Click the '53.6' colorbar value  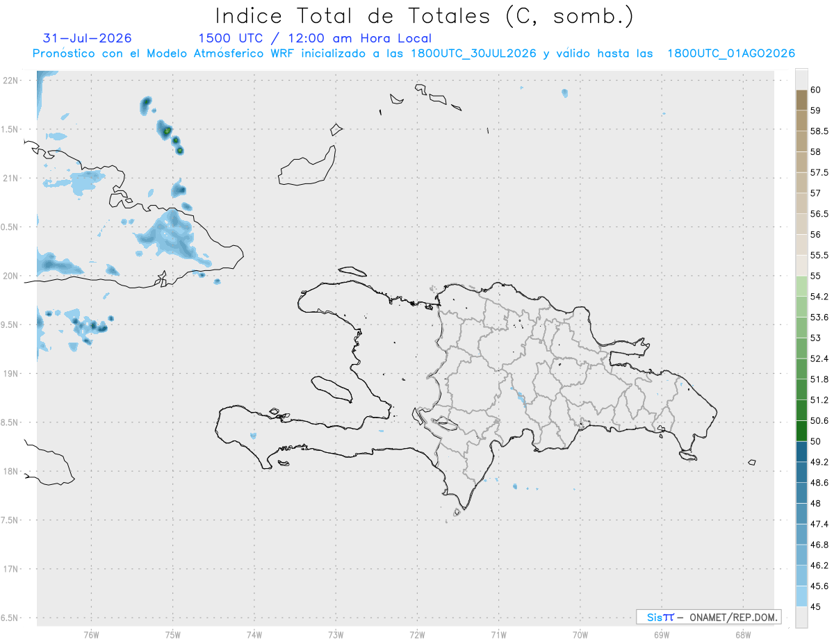(819, 317)
